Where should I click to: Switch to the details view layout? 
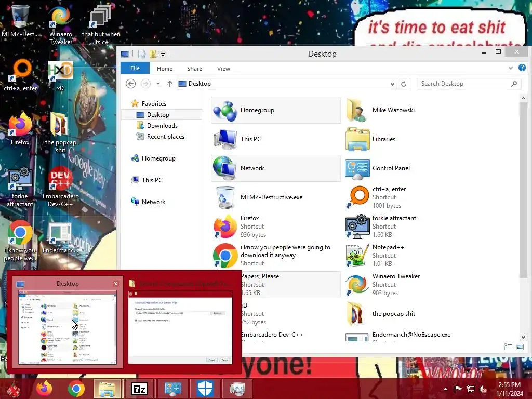coord(508,347)
